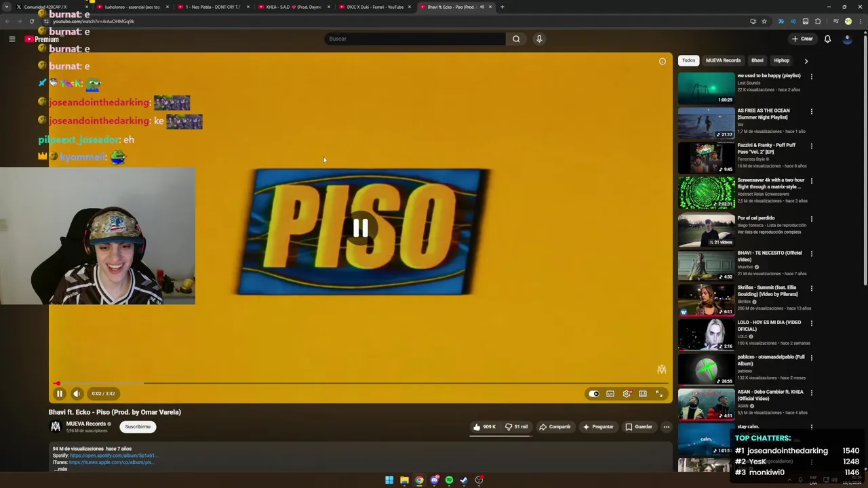Open options for Skrillex - Summit
868x488 pixels.
point(811,288)
